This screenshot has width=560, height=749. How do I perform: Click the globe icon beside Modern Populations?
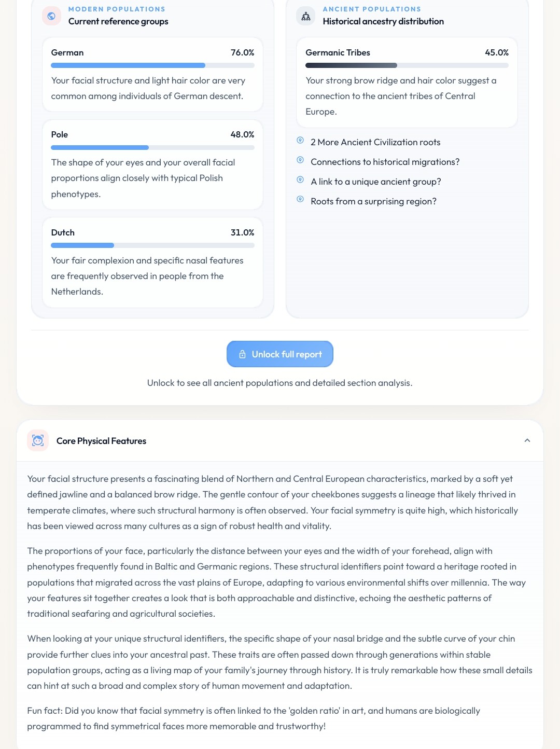pos(51,16)
